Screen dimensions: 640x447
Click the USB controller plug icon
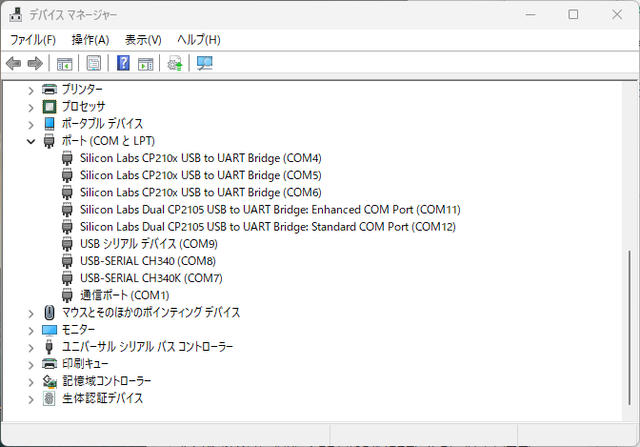[x=49, y=347]
